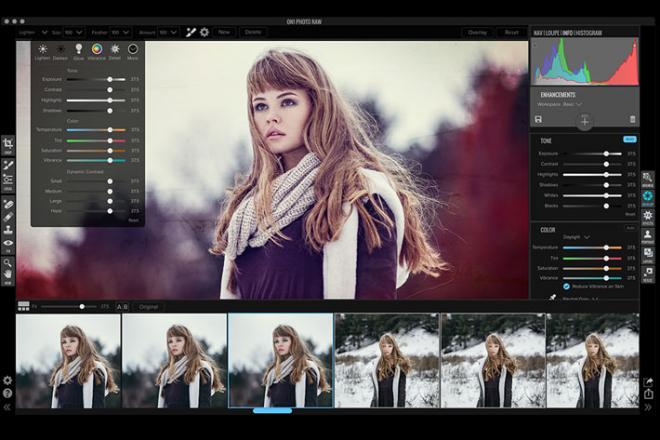
Task: Open the Develop module in right sidebar
Action: 648,196
